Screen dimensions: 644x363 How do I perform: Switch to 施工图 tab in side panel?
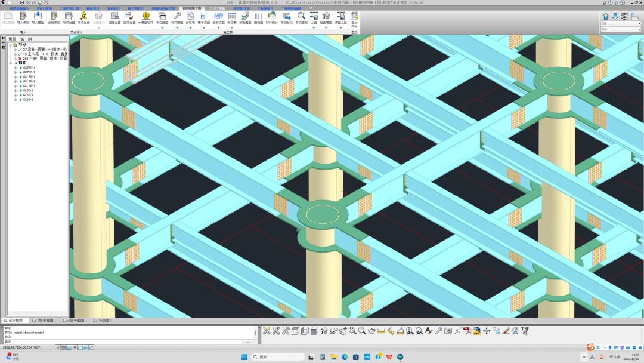click(x=26, y=39)
